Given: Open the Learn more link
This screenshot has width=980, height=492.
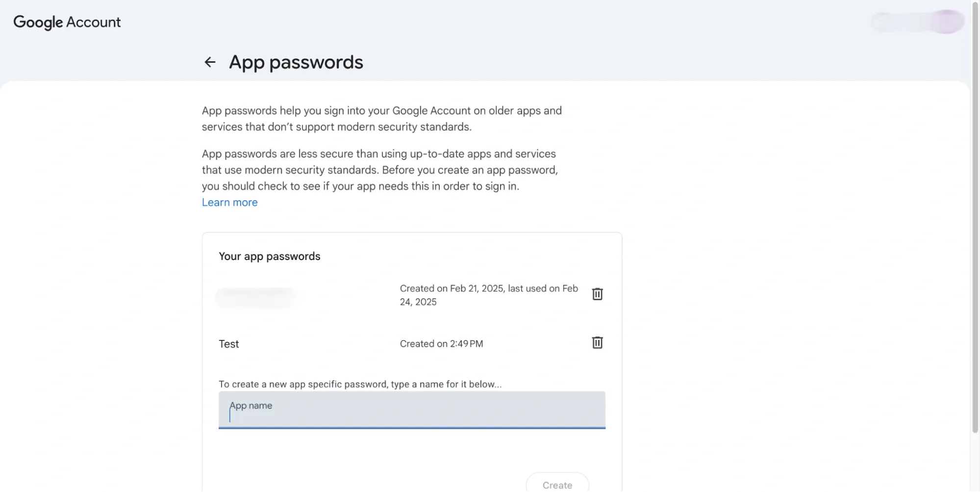Looking at the screenshot, I should (229, 202).
